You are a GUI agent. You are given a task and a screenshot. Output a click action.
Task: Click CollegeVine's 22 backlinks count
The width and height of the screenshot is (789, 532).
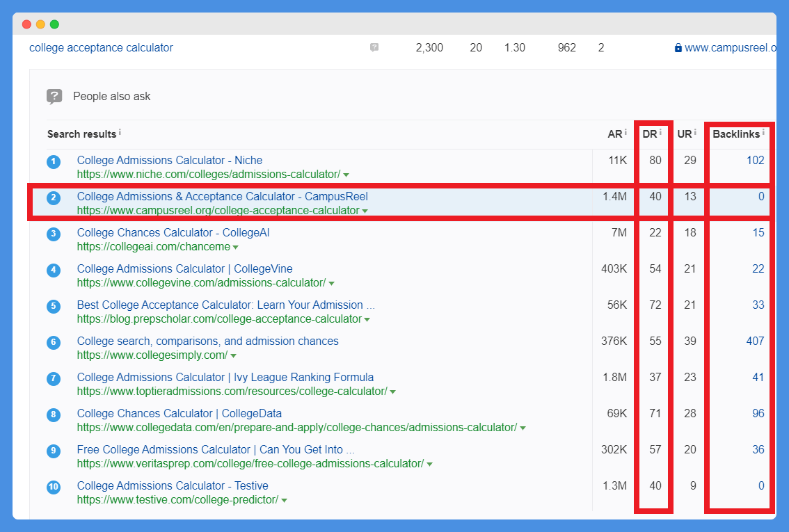coord(758,269)
